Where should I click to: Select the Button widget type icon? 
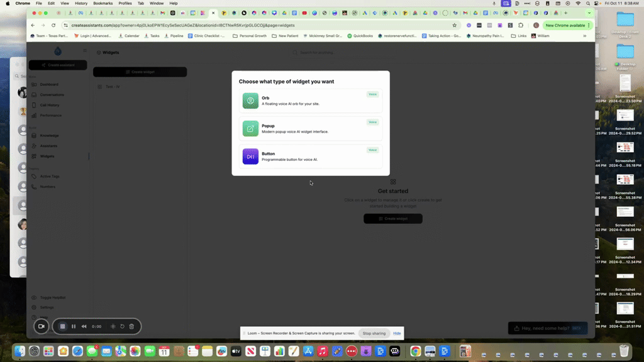coord(250,156)
